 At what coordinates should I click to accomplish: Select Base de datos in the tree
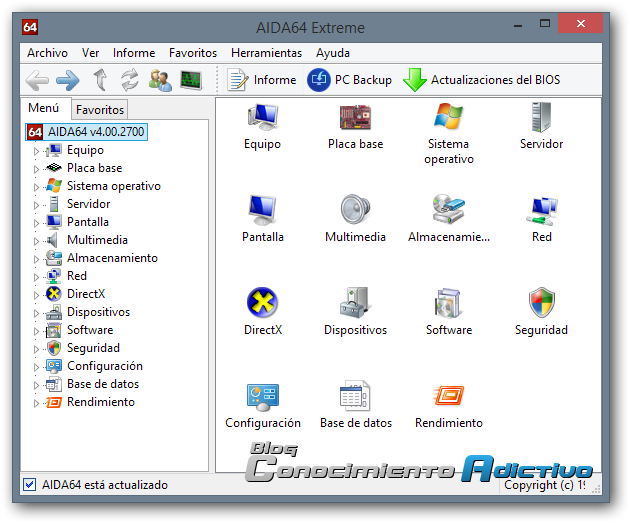103,384
